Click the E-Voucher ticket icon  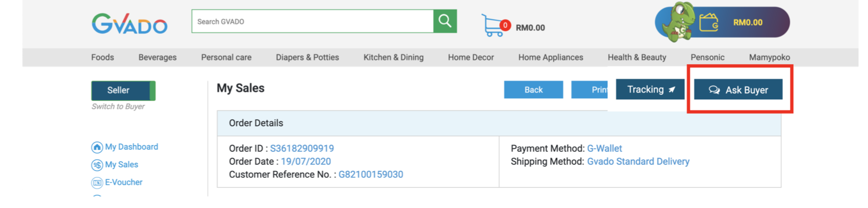click(x=97, y=183)
